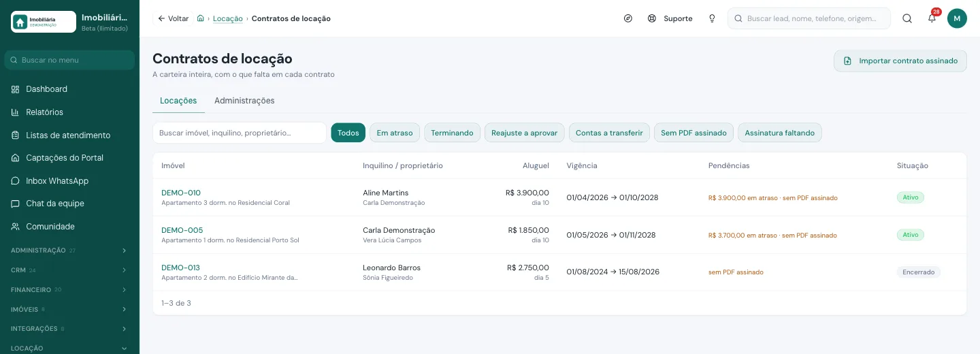The image size is (980, 354).
Task: Click Aline Martins tenant name
Action: [x=386, y=193]
